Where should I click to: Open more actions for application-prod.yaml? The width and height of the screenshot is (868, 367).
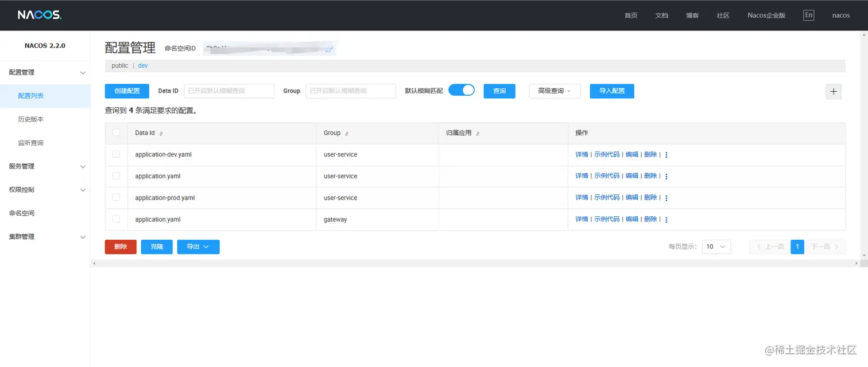click(x=666, y=198)
